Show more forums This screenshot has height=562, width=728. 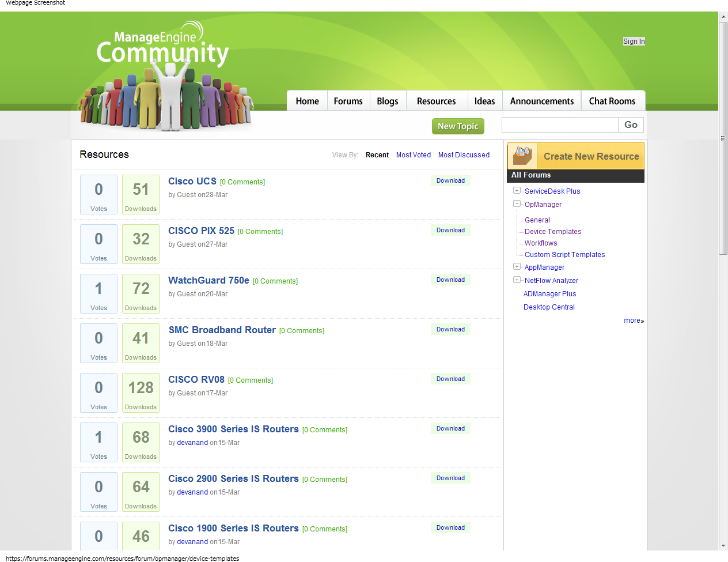(x=634, y=320)
